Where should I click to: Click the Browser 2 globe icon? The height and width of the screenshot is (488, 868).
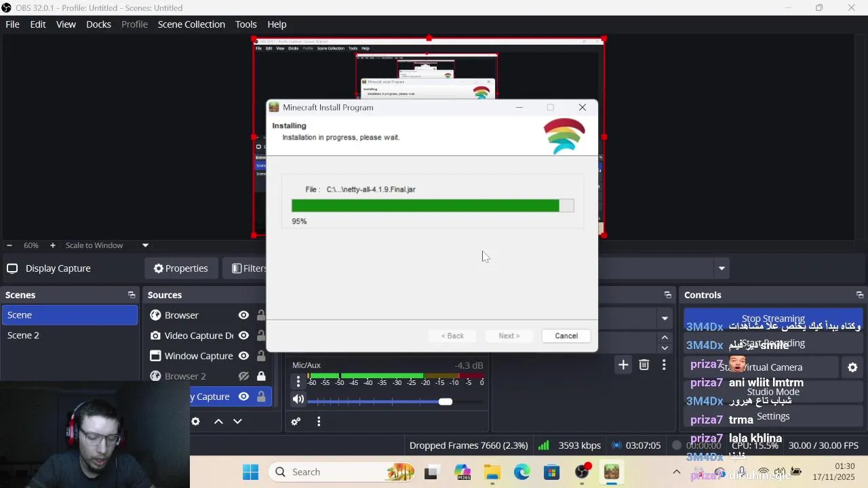click(x=155, y=376)
